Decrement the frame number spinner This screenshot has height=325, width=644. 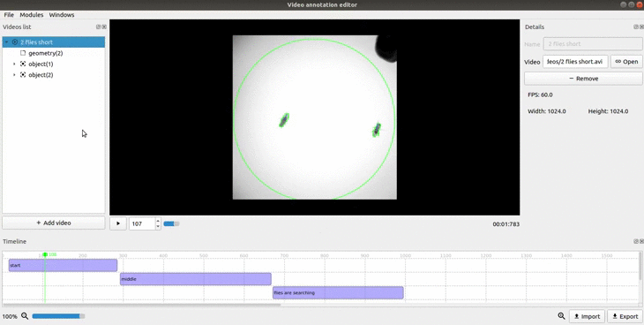coord(158,226)
